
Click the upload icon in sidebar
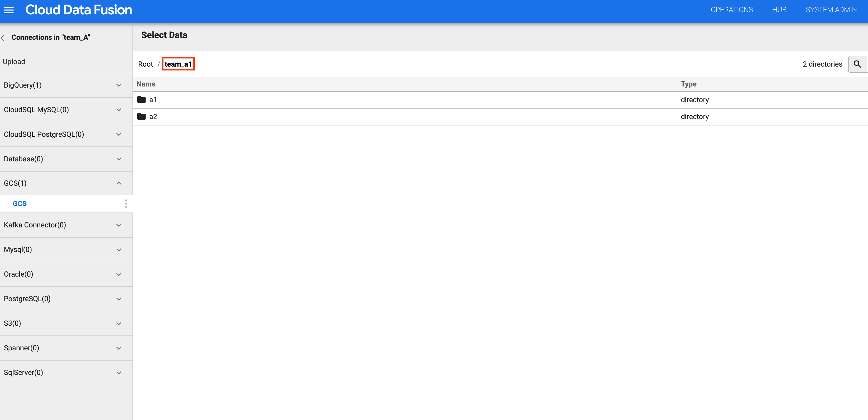click(14, 61)
